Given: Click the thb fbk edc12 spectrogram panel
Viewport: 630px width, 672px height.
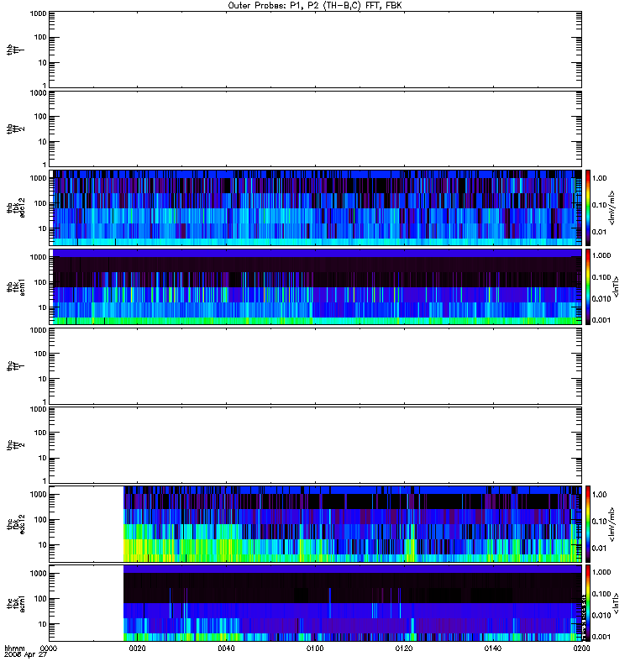Looking at the screenshot, I should click(x=315, y=207).
